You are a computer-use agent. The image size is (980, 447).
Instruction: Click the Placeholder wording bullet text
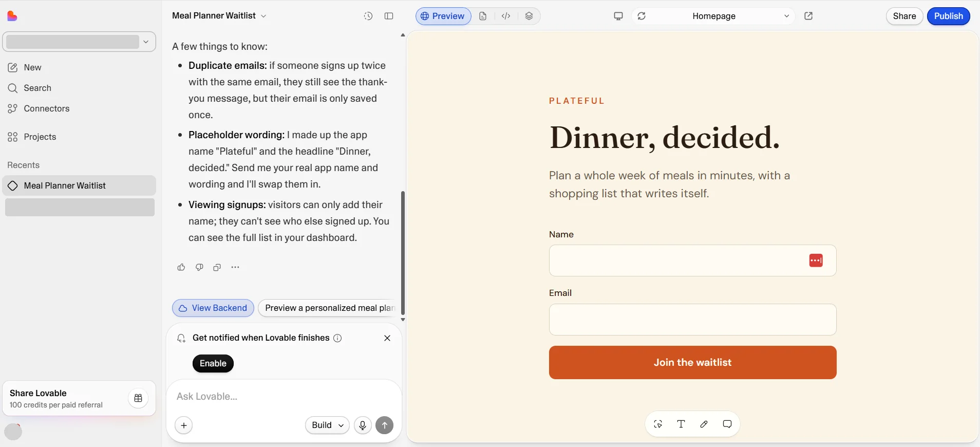(x=284, y=160)
